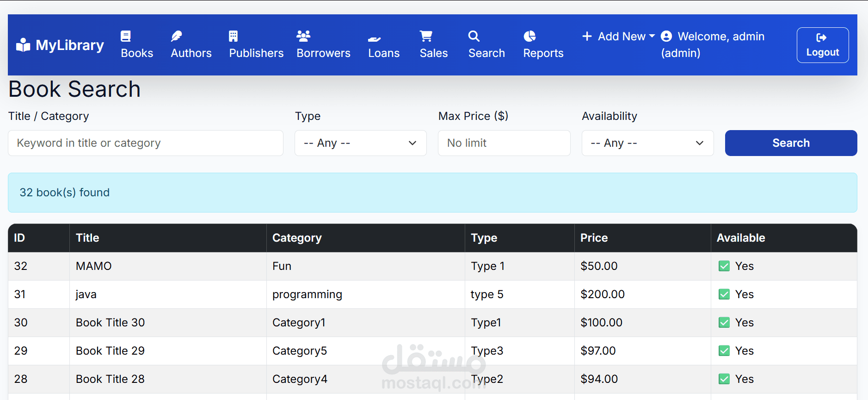Viewport: 868px width, 400px height.
Task: Click the Loans hand icon
Action: click(374, 39)
